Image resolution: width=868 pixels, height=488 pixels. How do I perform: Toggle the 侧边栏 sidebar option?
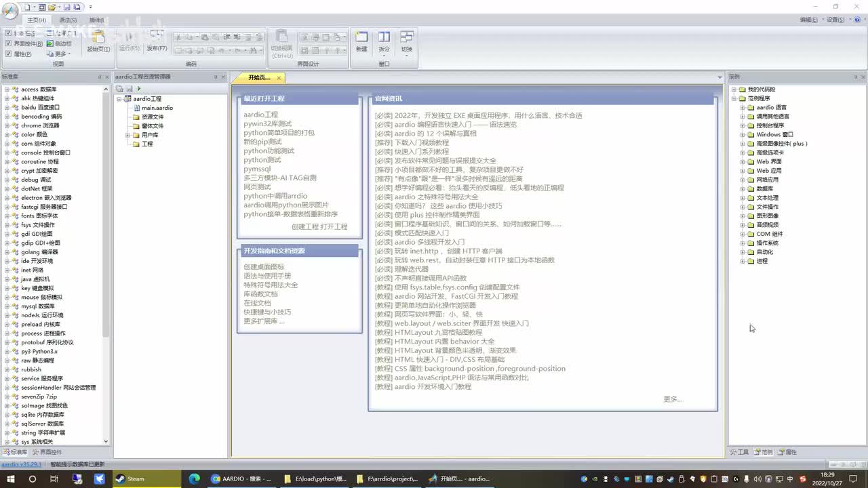60,43
